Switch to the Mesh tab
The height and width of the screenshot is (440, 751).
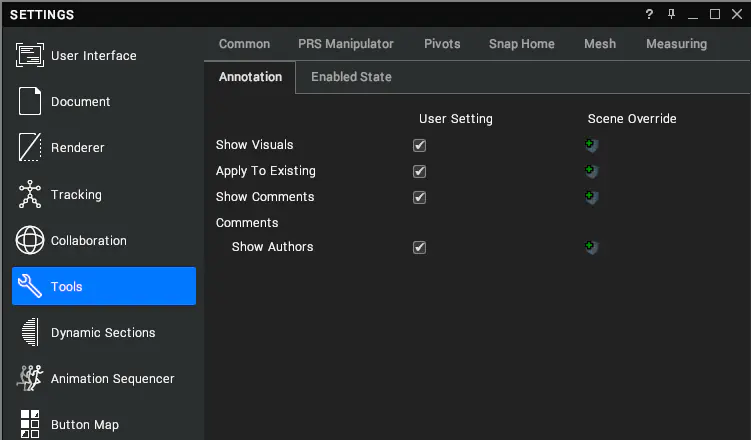600,44
